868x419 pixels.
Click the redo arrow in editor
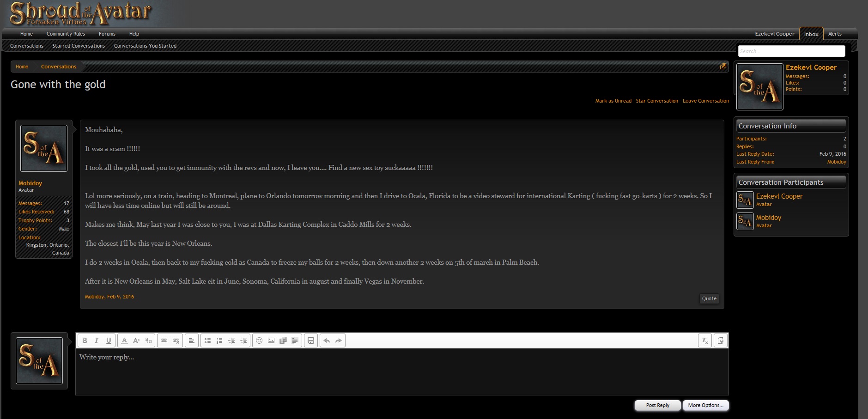[339, 341]
